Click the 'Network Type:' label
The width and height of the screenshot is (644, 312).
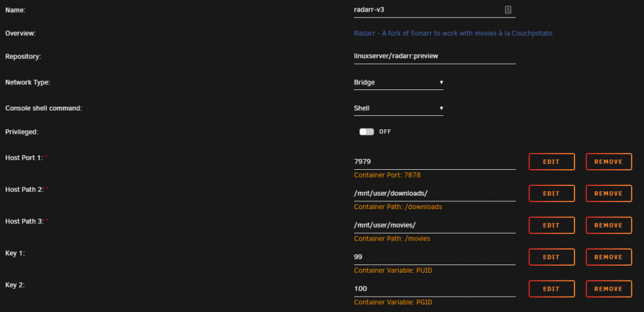(x=28, y=82)
